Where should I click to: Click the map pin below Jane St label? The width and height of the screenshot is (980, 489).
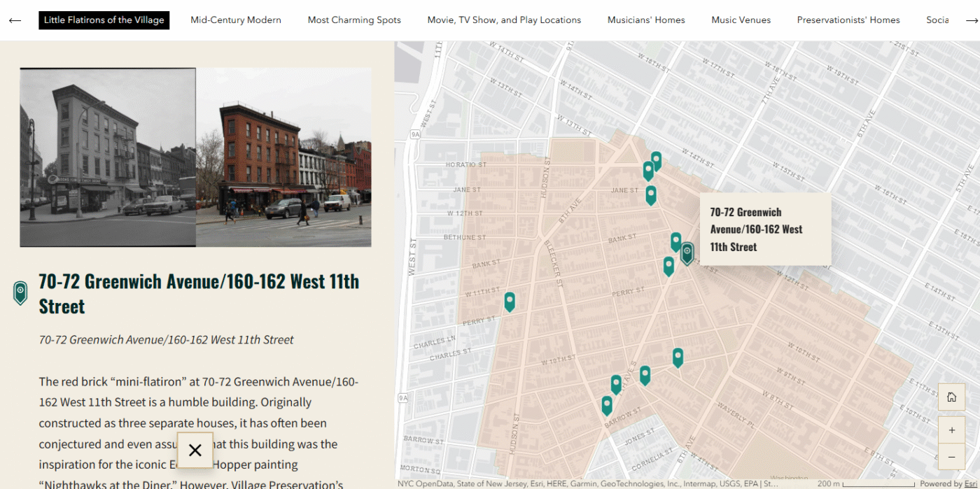(x=651, y=195)
